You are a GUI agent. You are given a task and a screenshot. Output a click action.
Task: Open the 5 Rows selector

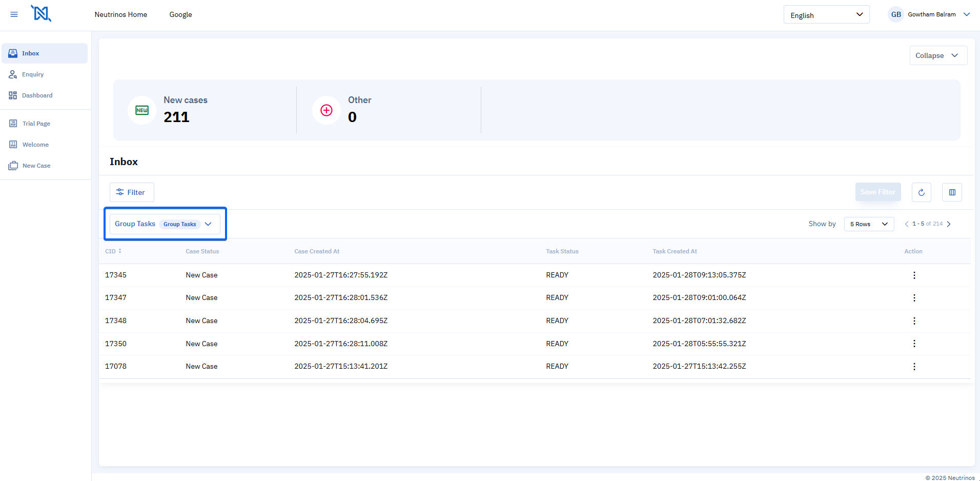[869, 224]
